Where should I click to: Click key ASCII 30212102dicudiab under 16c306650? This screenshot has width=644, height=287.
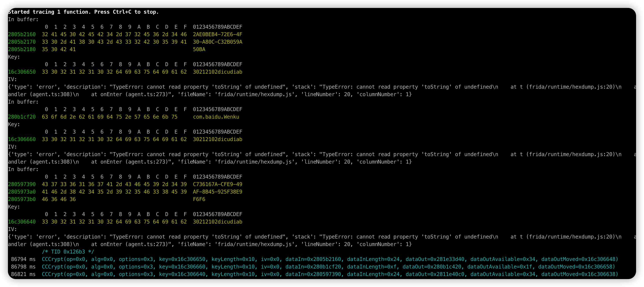click(x=218, y=72)
